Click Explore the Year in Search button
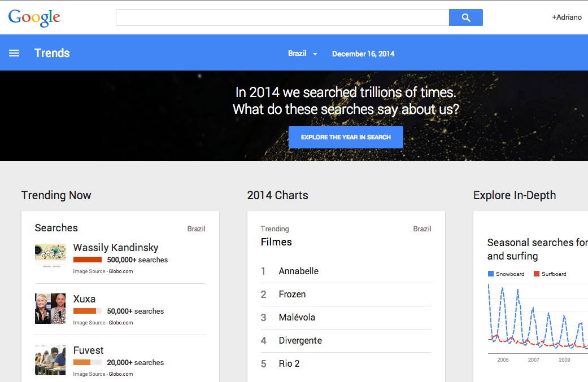Screen dimensions: 588x382 (x=346, y=137)
